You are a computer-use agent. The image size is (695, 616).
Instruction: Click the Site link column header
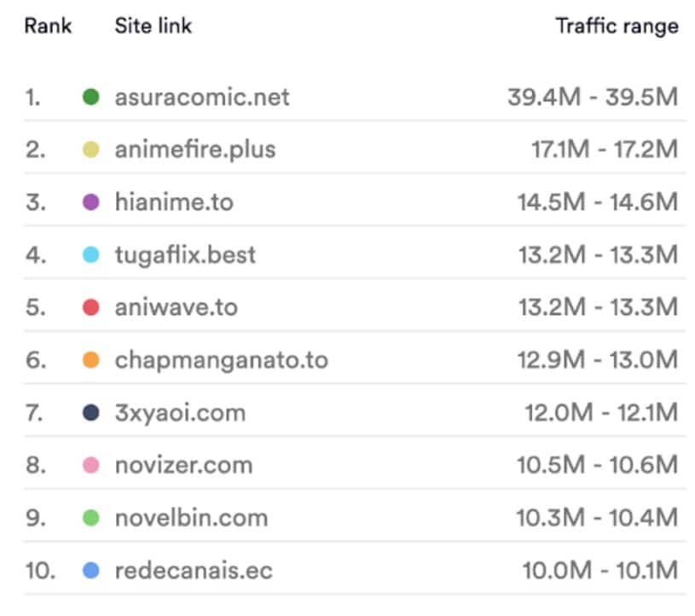153,26
